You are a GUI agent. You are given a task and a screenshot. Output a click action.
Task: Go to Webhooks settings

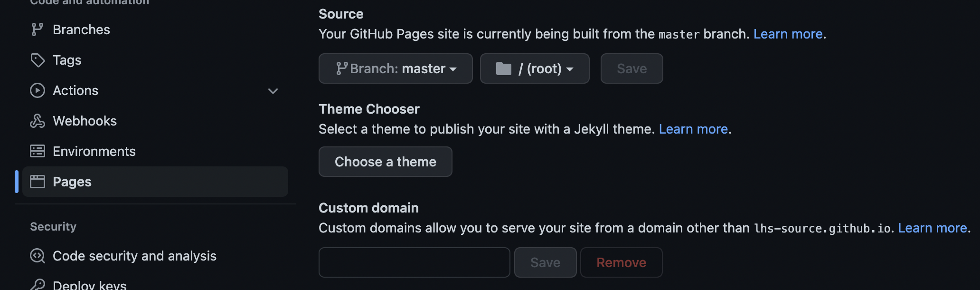point(85,121)
